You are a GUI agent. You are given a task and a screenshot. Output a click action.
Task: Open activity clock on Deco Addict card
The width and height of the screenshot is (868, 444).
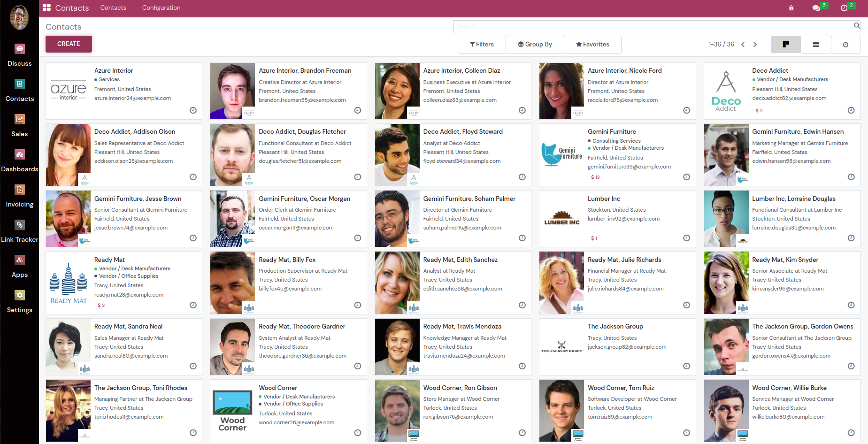851,110
